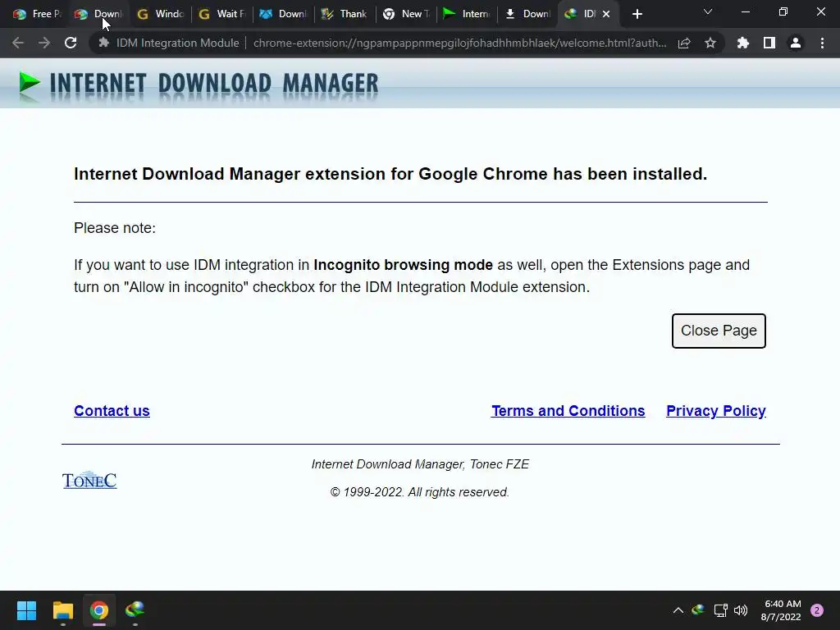
Task: Open Internet Download Manager from the taskbar
Action: [135, 610]
